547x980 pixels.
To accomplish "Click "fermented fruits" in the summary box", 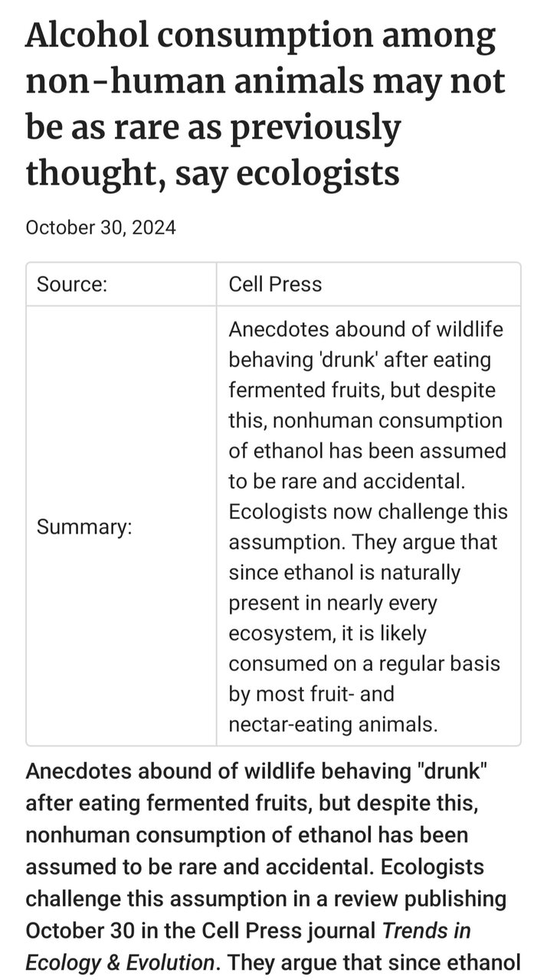I will click(305, 390).
